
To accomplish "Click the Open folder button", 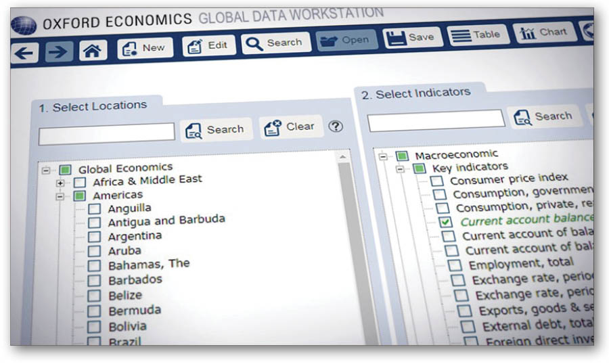I will [x=346, y=40].
